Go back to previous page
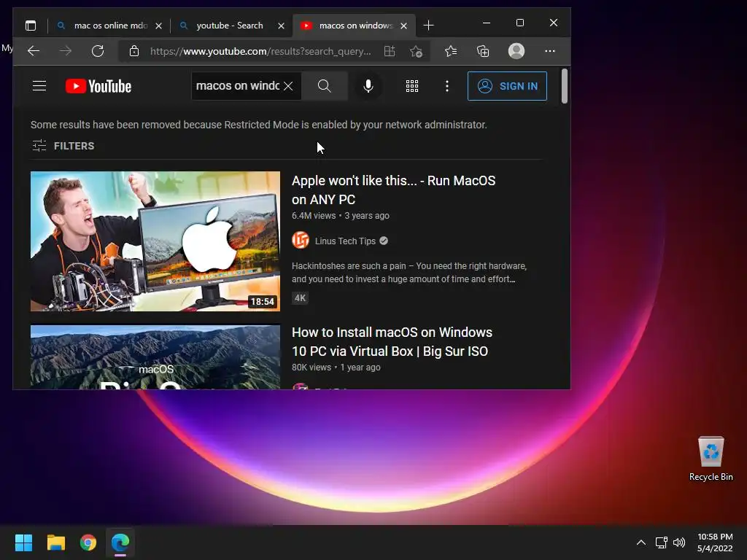Screen dimensions: 747x560 coord(34,51)
